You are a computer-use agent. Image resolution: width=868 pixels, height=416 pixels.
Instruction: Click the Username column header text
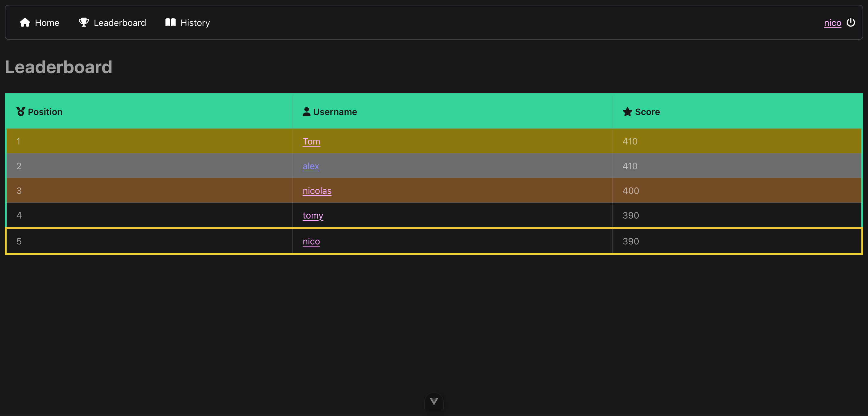coord(335,112)
